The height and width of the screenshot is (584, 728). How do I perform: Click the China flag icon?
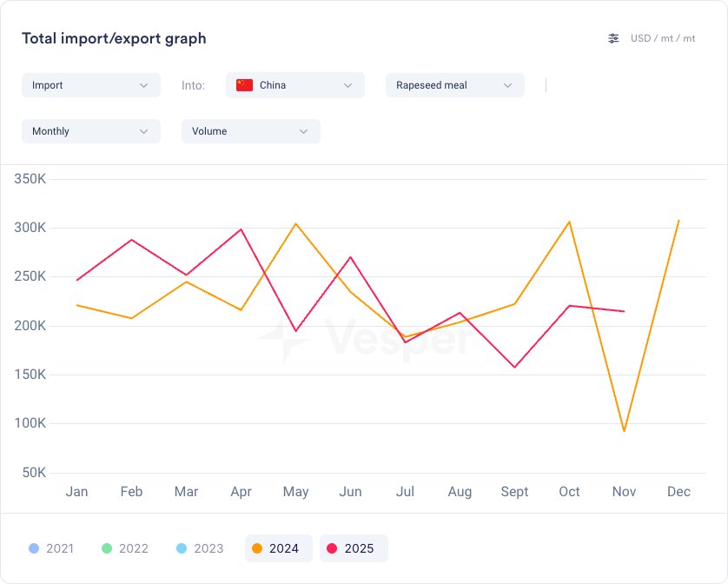[244, 85]
